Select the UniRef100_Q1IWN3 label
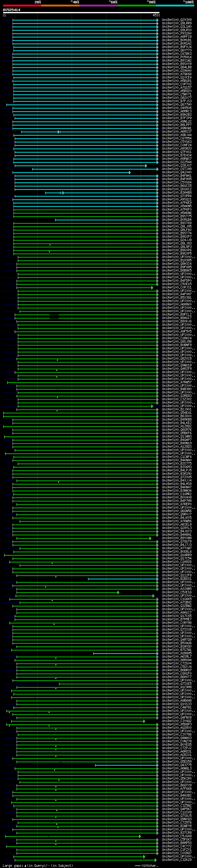 click(x=176, y=436)
